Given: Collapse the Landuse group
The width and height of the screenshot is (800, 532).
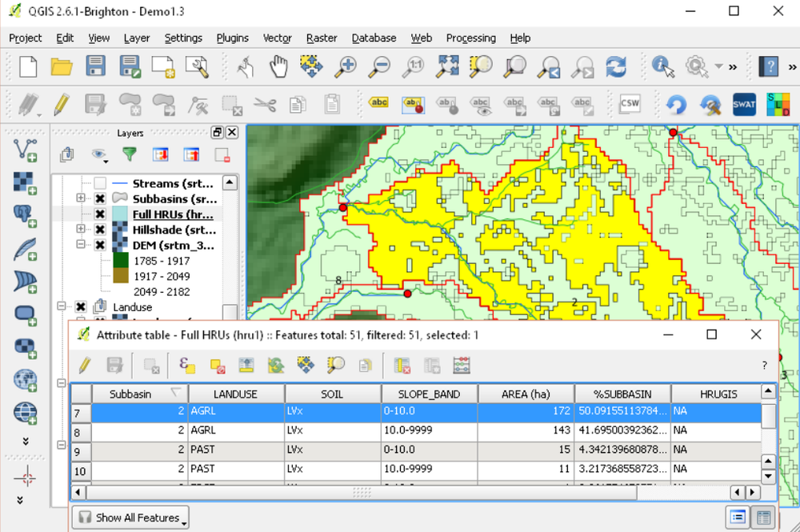Looking at the screenshot, I should click(x=62, y=306).
